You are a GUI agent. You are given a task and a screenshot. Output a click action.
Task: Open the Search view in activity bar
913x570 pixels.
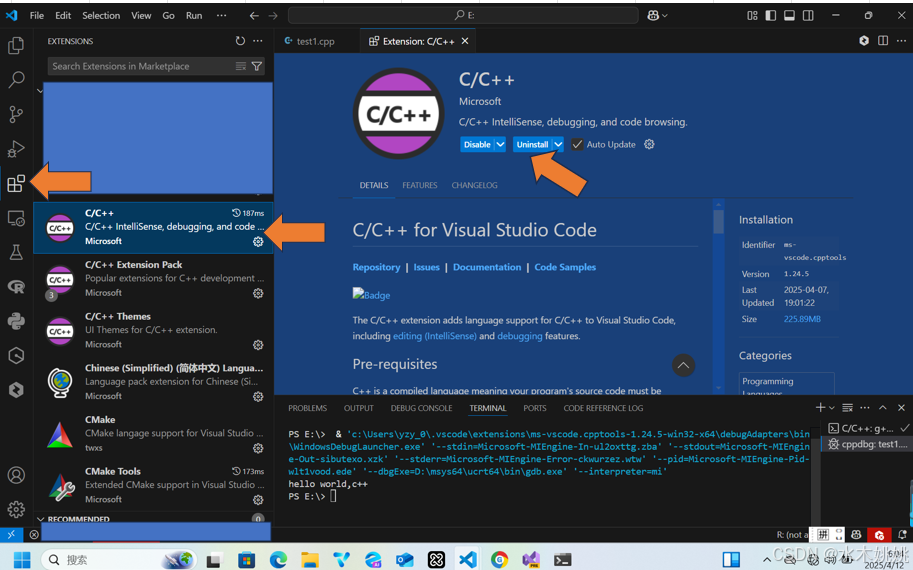[16, 79]
